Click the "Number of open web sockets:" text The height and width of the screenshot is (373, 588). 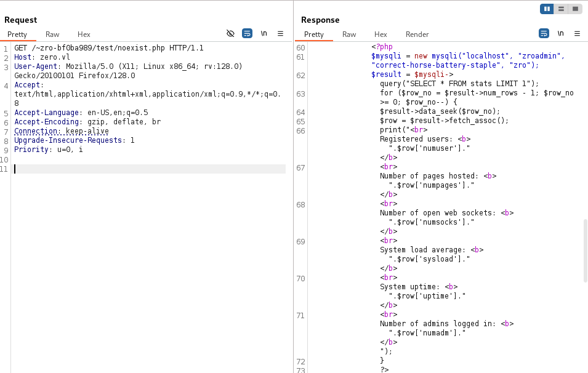point(438,213)
